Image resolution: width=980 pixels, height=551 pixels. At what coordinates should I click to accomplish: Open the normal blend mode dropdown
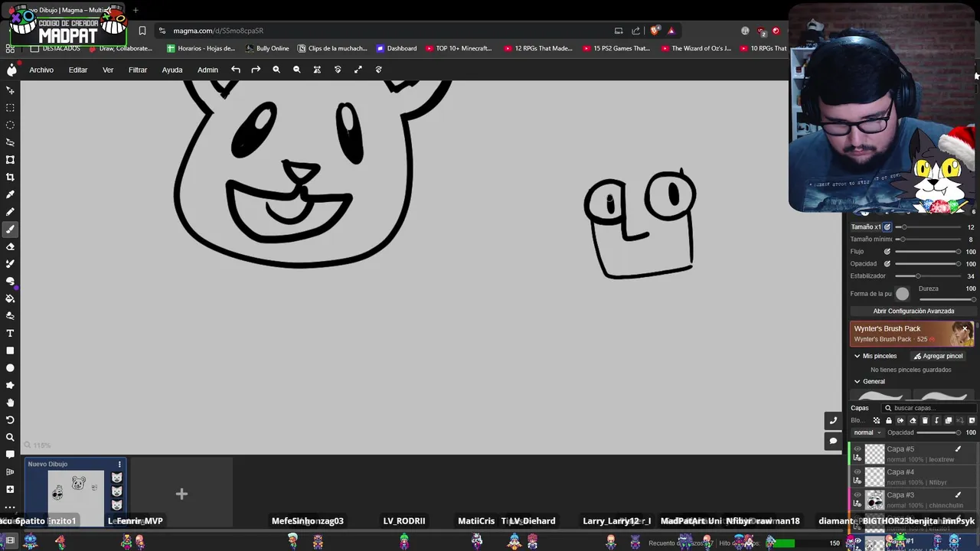click(867, 432)
